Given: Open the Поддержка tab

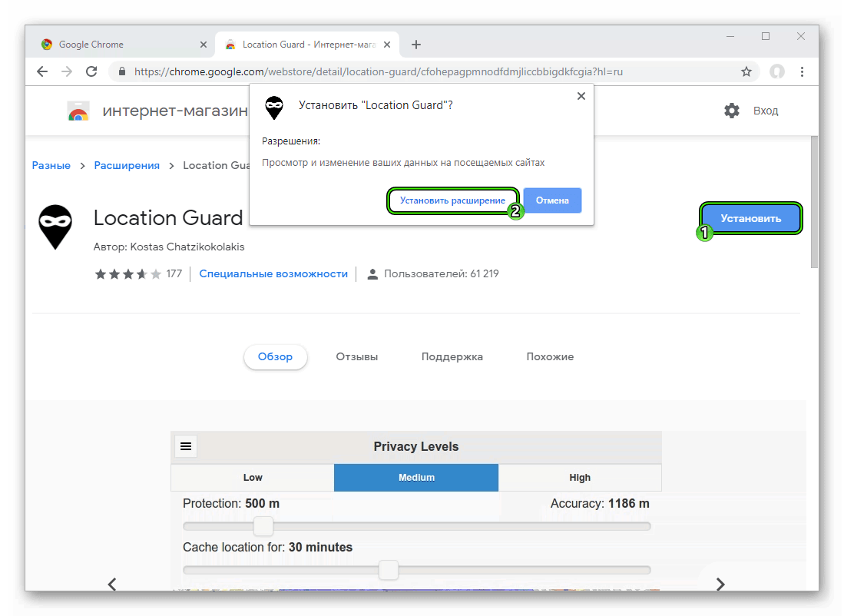Looking at the screenshot, I should [x=452, y=356].
